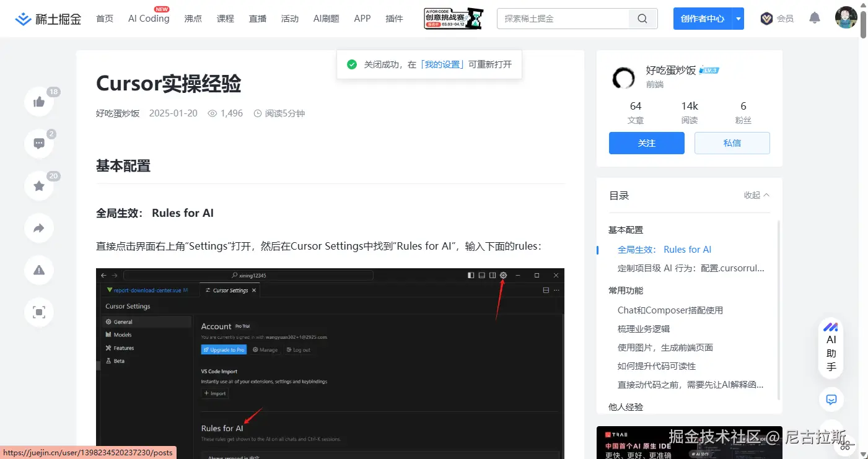This screenshot has width=868, height=459.
Task: Share the article using the share icon
Action: coord(38,228)
